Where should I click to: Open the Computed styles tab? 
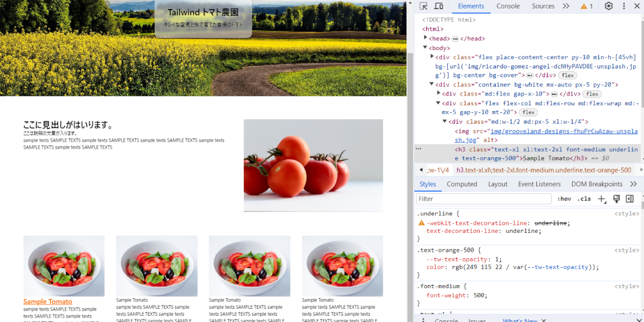[x=462, y=184]
